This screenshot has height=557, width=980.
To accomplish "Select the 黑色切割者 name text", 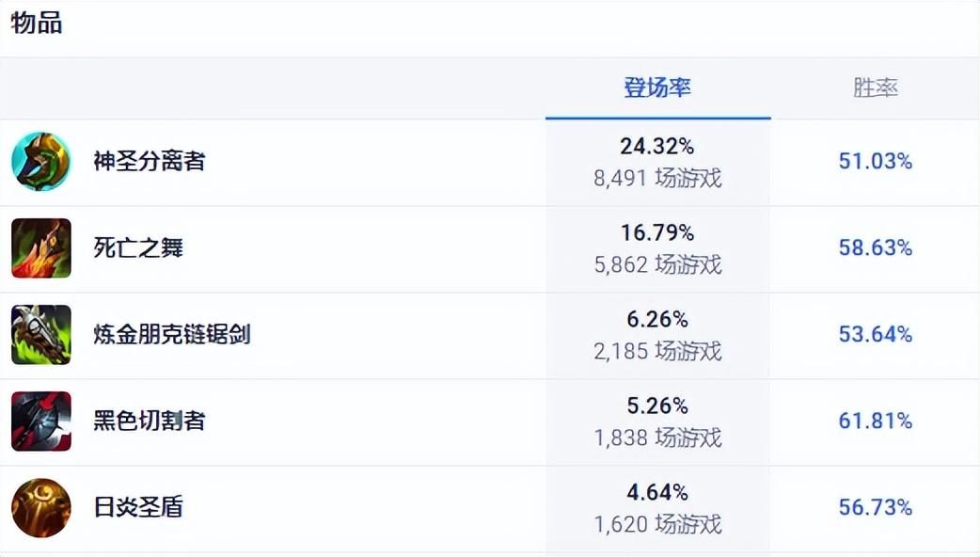I will [150, 422].
